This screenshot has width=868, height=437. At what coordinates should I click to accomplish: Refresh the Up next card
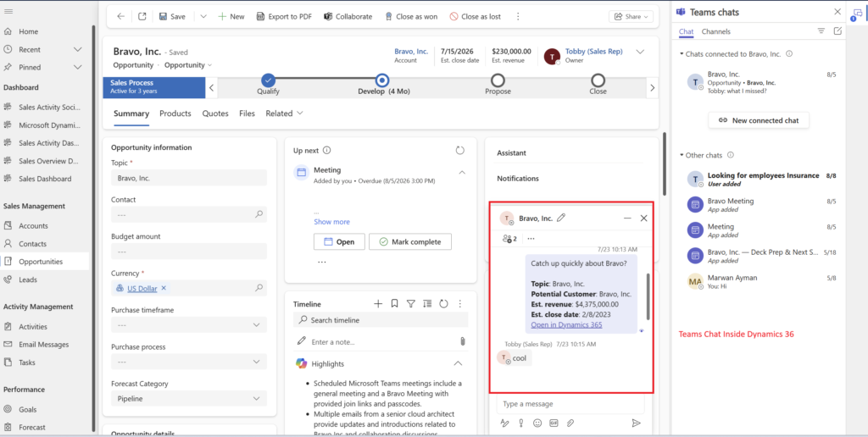pos(460,151)
